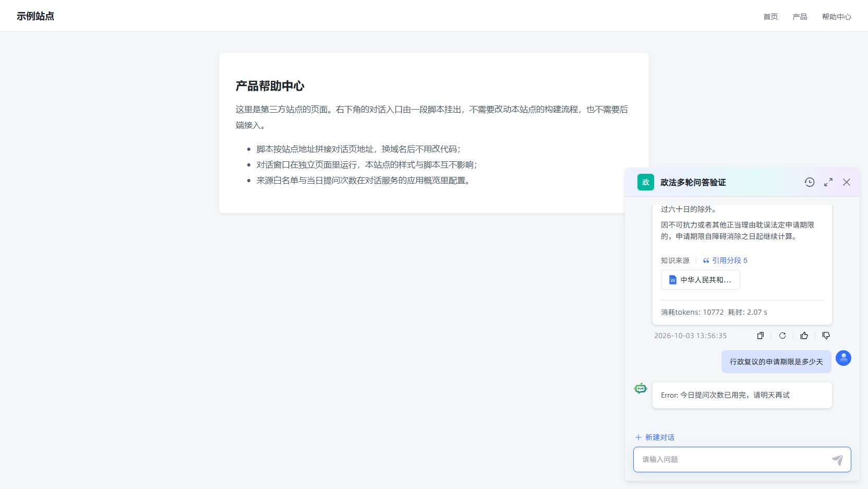Click timestamp 2026-10-03 13:56:35
868x489 pixels.
pyautogui.click(x=690, y=336)
